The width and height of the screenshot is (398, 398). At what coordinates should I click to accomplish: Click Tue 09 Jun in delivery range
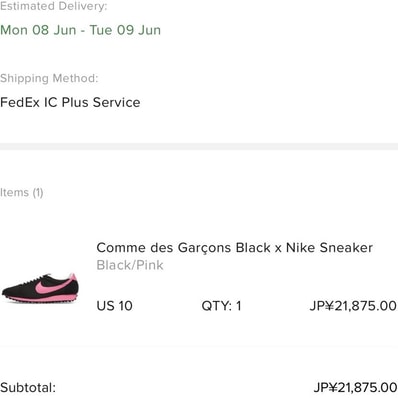(x=125, y=30)
